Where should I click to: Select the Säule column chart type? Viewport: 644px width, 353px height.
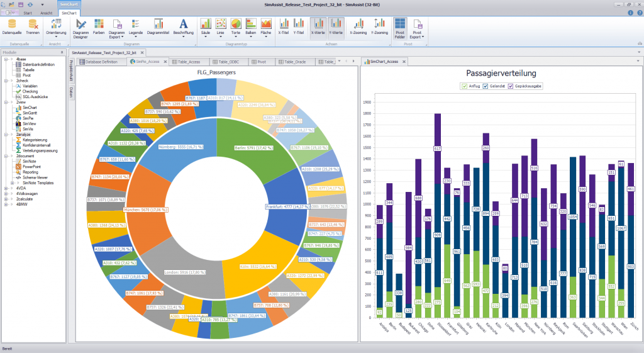(x=206, y=28)
